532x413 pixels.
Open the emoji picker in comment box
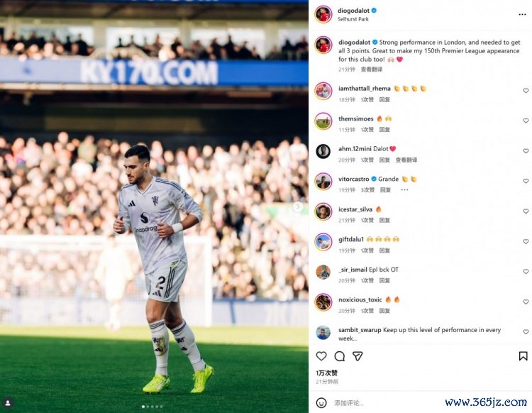pos(321,403)
